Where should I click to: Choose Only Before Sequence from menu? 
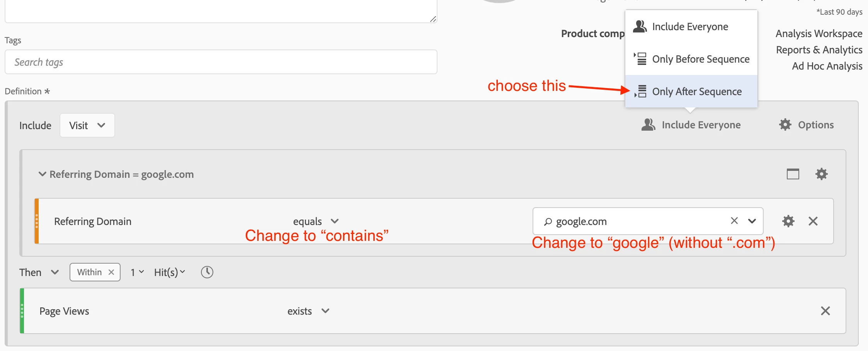[700, 59]
